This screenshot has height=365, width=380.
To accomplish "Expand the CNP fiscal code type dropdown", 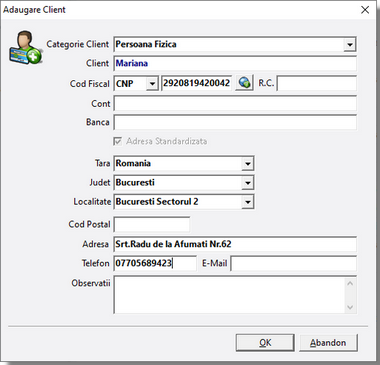I will pyautogui.click(x=152, y=83).
